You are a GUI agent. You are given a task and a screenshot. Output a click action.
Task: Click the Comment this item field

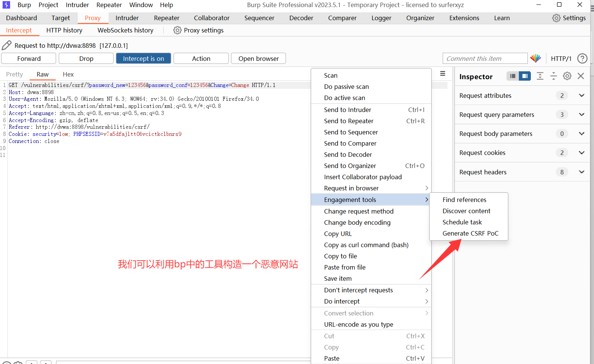tap(485, 59)
